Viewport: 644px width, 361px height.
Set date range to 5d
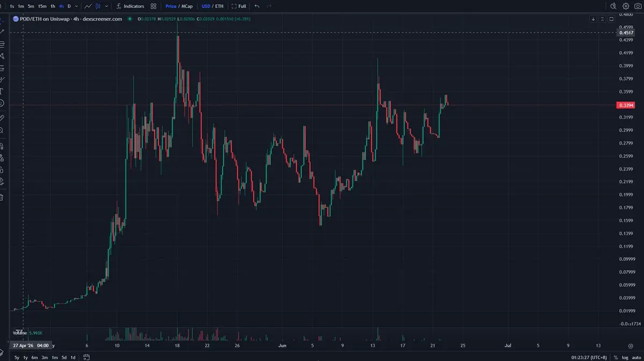coord(64,357)
